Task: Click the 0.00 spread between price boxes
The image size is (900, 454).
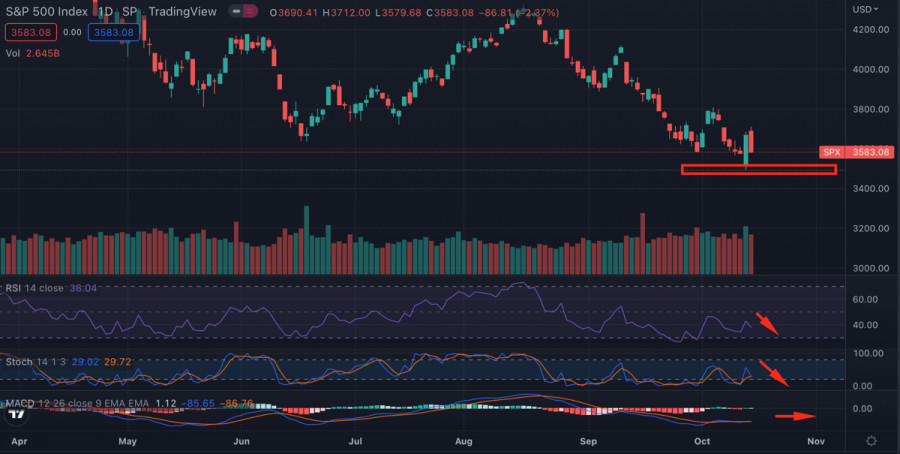Action: [x=72, y=33]
